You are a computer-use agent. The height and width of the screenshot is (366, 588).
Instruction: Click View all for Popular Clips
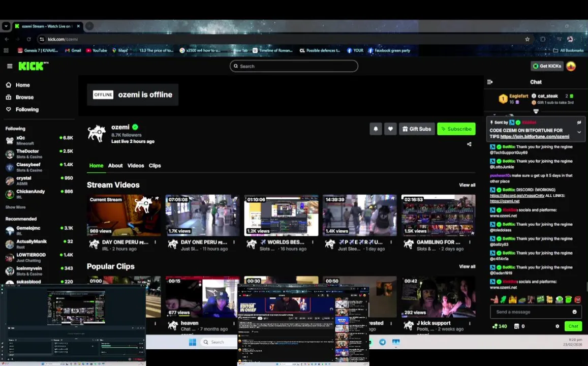[x=467, y=266]
